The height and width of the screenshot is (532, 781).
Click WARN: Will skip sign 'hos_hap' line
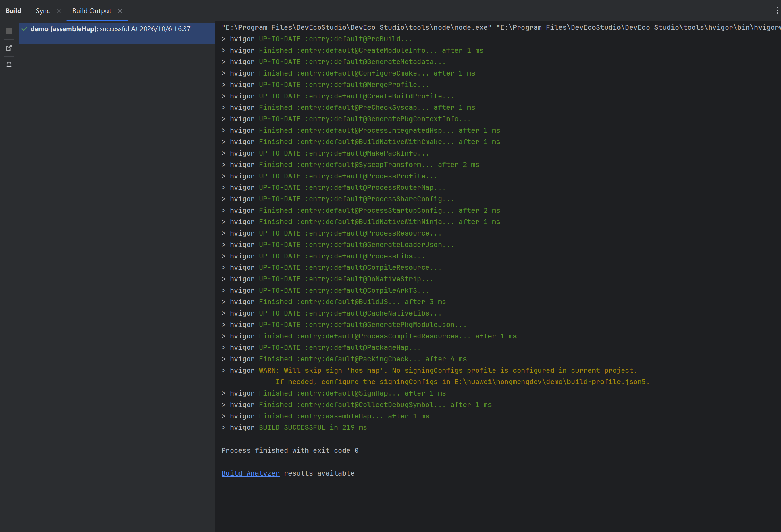pos(429,370)
